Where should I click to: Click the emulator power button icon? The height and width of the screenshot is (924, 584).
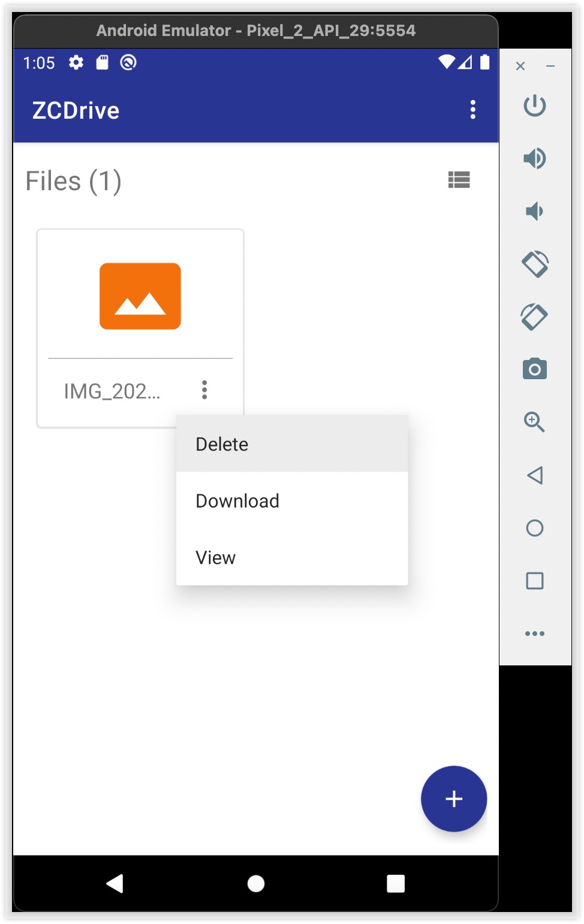coord(534,106)
